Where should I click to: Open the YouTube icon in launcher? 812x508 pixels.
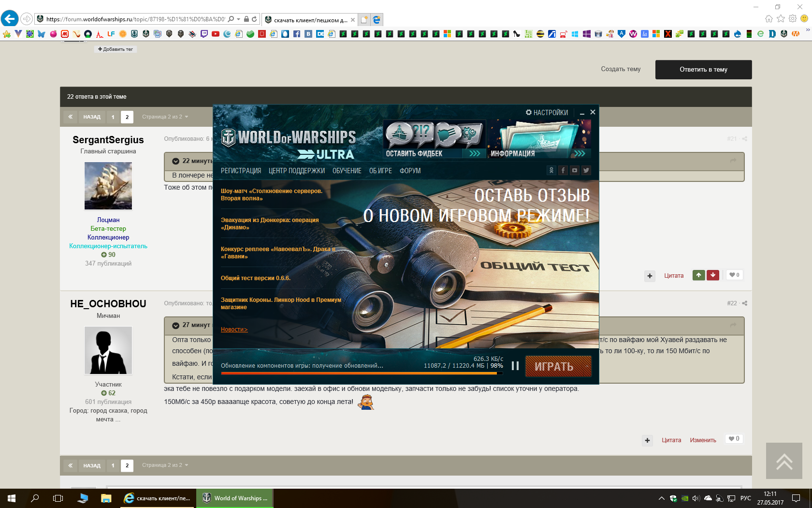(x=575, y=170)
